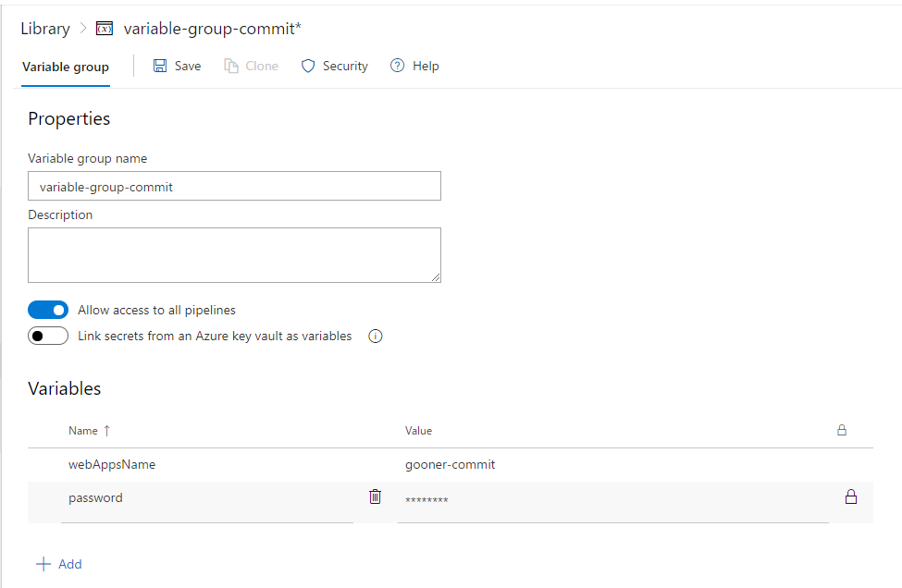902x588 pixels.
Task: Enable Link secrets from Azure key vault
Action: tap(48, 336)
